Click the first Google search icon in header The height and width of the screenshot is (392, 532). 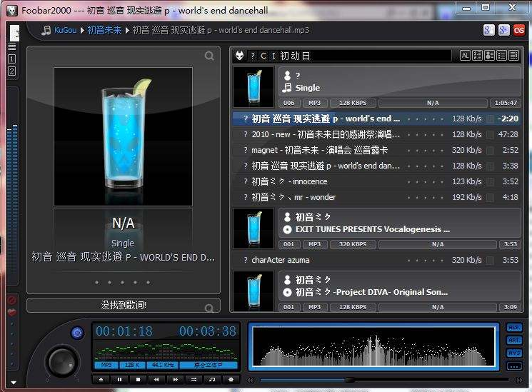pyautogui.click(x=488, y=30)
